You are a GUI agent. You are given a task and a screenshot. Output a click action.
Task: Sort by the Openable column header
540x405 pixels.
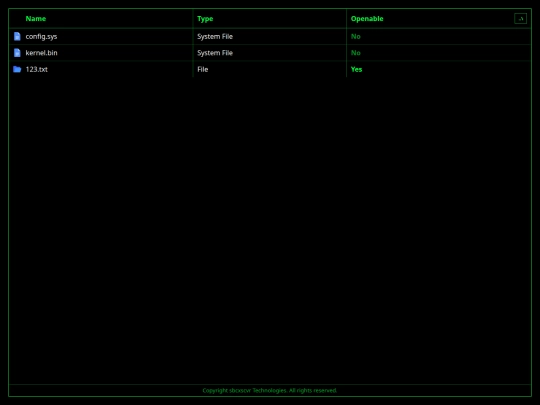pos(367,19)
